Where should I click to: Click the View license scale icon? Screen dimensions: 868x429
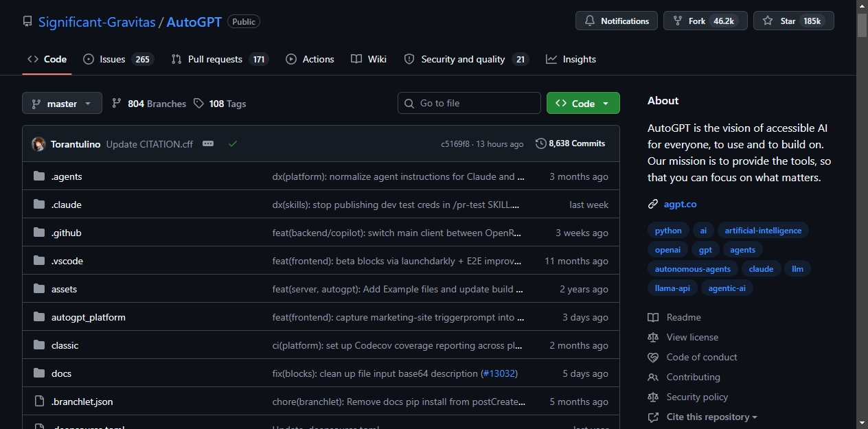click(653, 337)
